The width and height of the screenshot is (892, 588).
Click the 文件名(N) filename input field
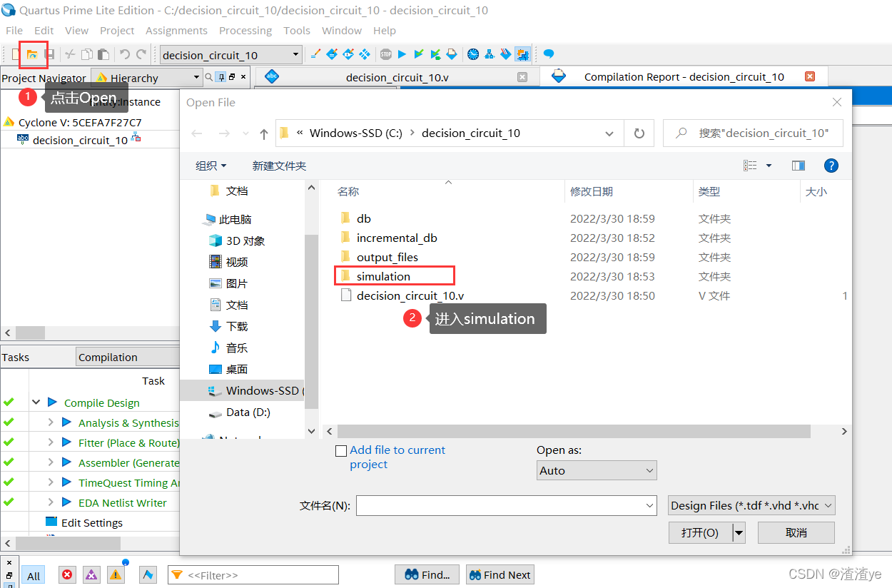[506, 505]
